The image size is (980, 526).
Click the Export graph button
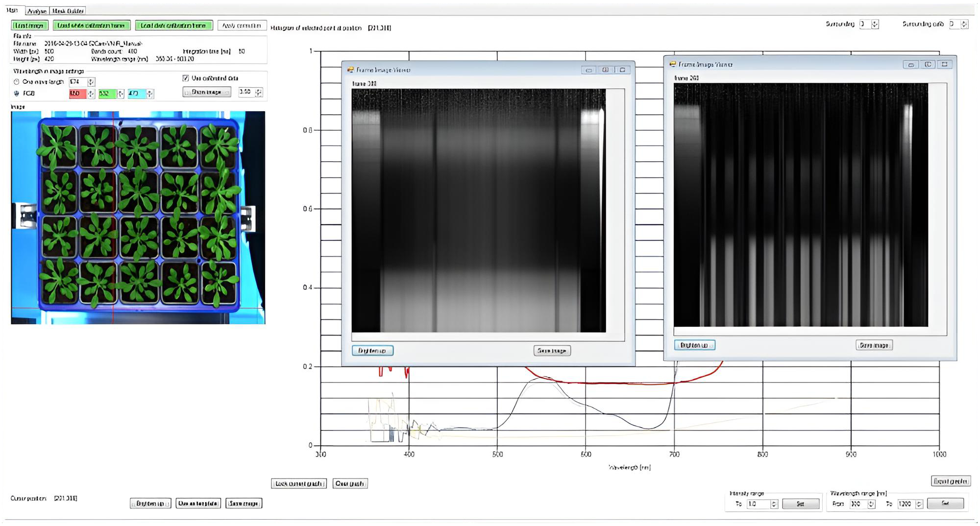[x=951, y=481]
